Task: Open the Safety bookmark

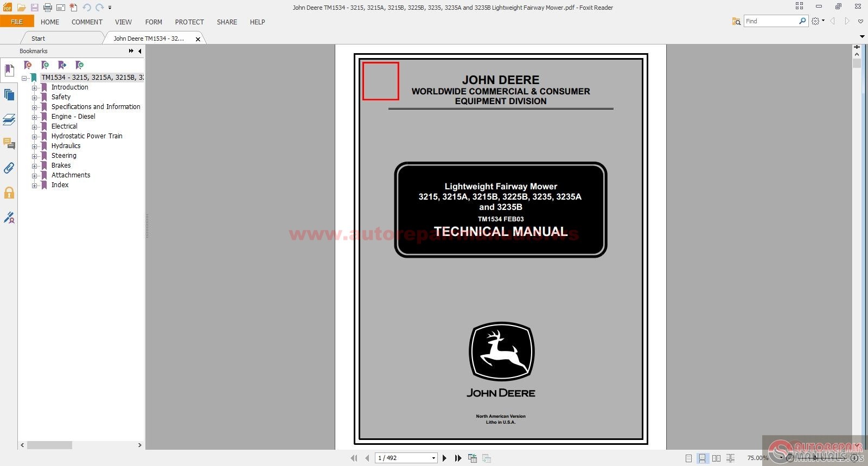Action: [61, 97]
